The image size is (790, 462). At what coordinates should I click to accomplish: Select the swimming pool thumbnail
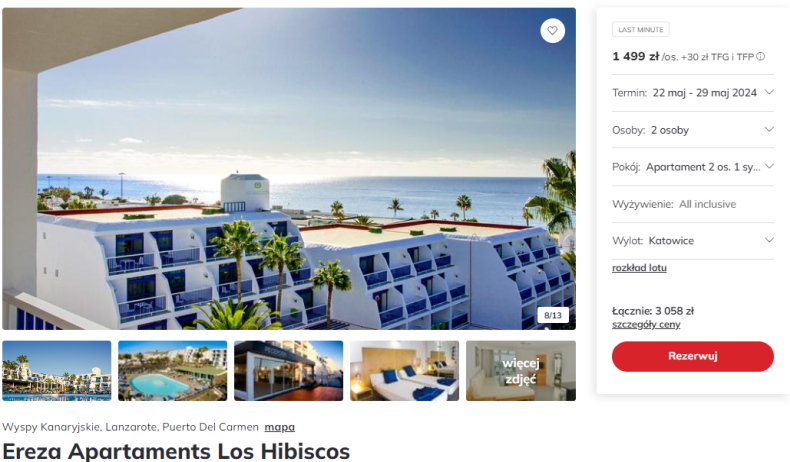[x=173, y=371]
